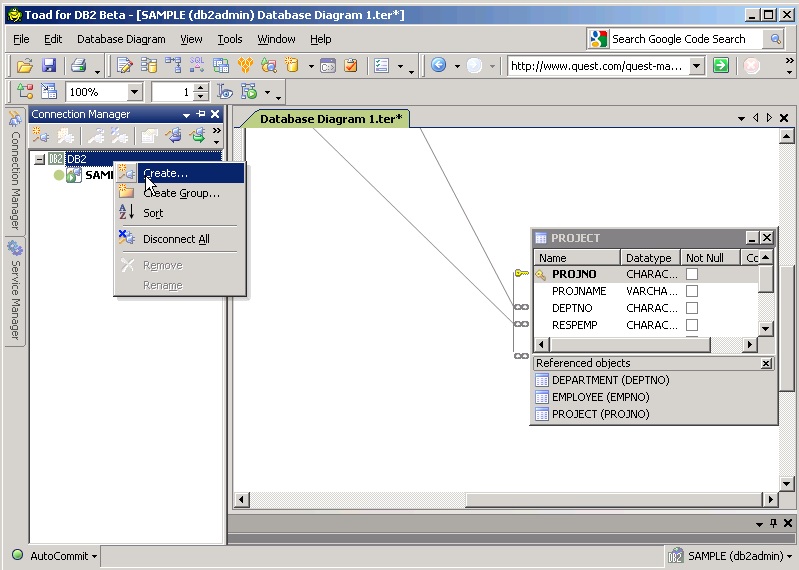The height and width of the screenshot is (570, 799).
Task: Close the Referenced objects section
Action: (x=766, y=363)
